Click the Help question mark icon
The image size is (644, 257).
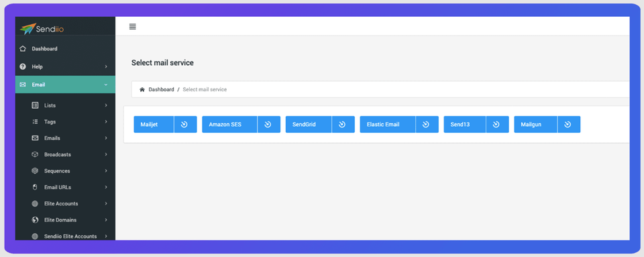tap(23, 66)
